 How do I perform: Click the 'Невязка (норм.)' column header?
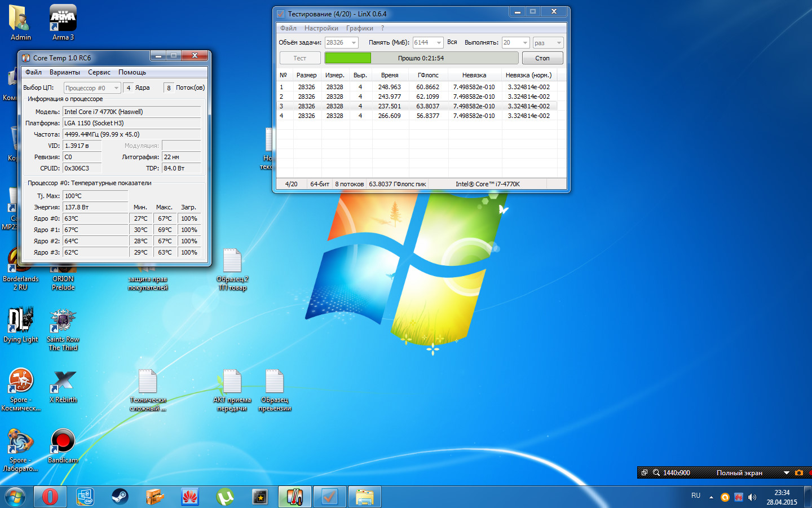click(x=528, y=75)
